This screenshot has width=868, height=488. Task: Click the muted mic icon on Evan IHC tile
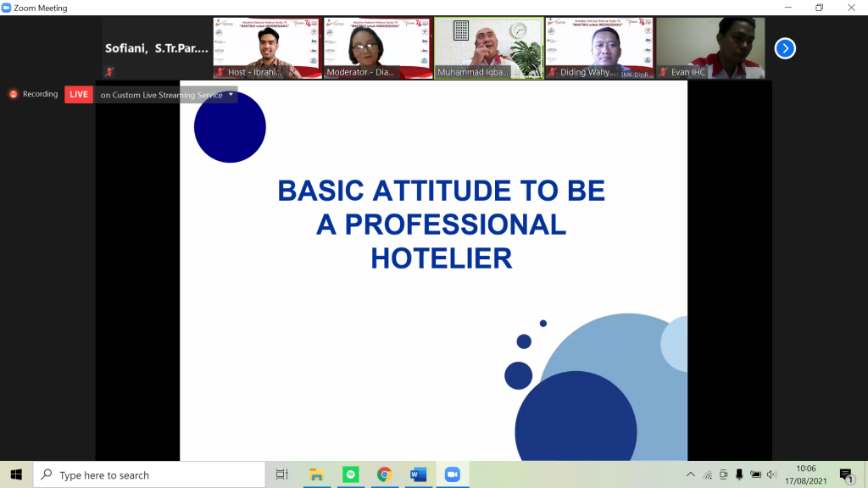click(663, 73)
